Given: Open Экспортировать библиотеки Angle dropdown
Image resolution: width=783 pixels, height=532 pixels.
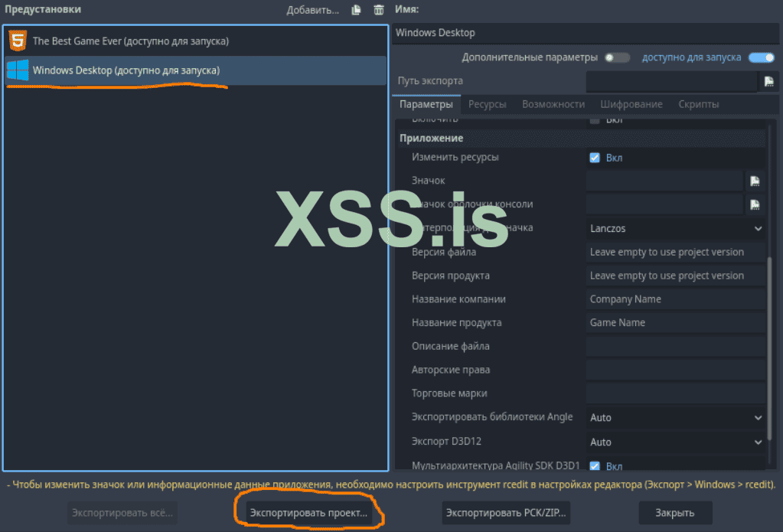Looking at the screenshot, I should 676,418.
